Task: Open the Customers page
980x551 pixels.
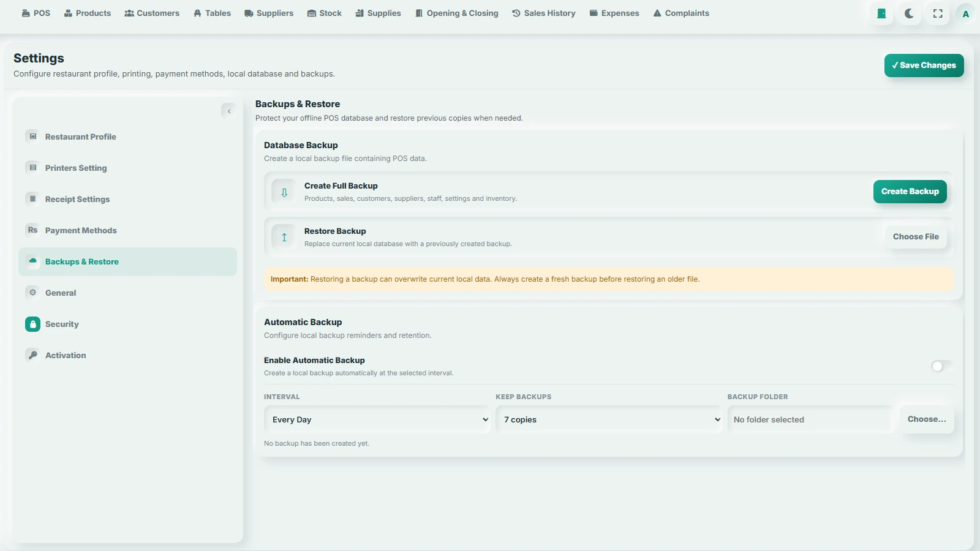Action: coord(152,13)
